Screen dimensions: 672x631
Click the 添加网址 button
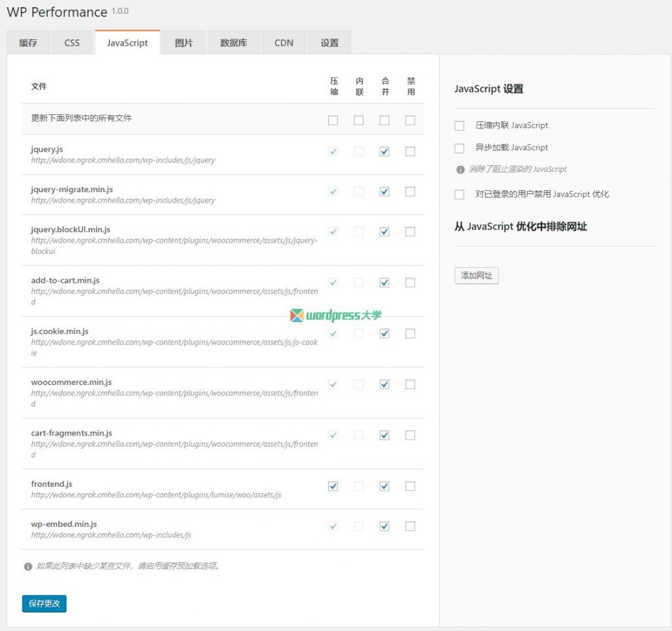coord(476,275)
